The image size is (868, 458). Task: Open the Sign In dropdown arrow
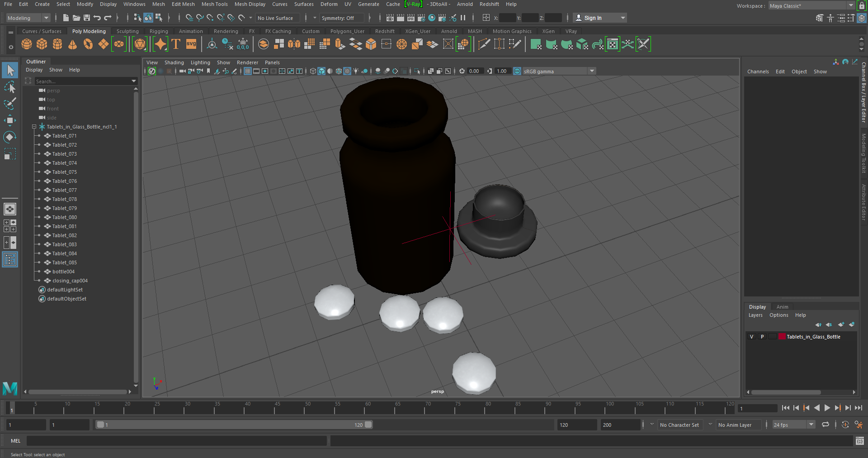(623, 18)
